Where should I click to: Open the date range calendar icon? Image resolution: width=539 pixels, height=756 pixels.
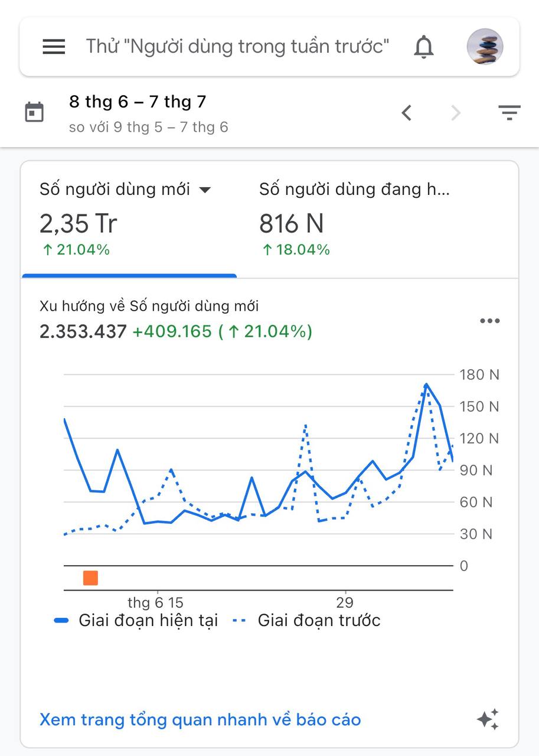pyautogui.click(x=35, y=112)
